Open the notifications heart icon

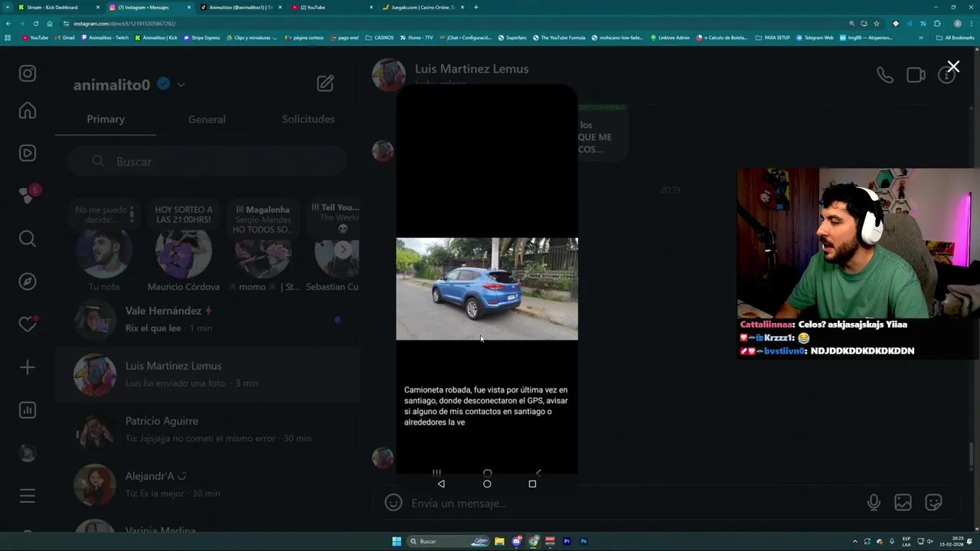(28, 324)
